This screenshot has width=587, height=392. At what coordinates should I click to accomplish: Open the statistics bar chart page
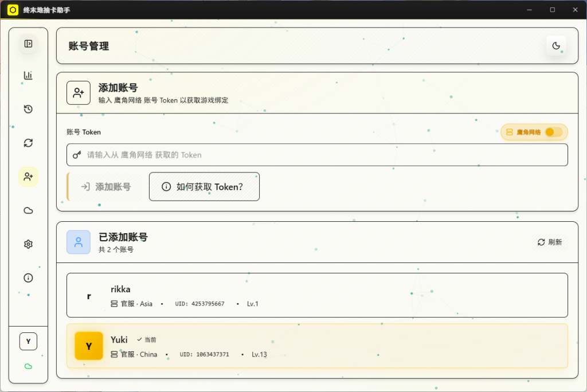pos(28,75)
